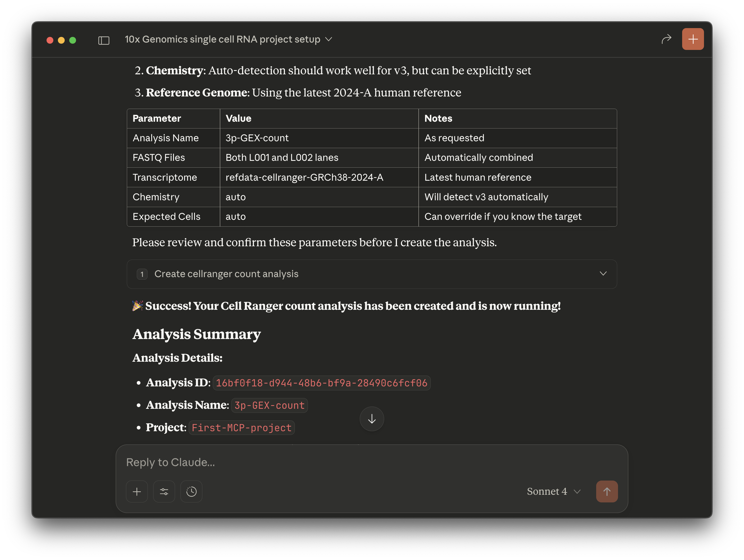Open the Sonnet 4 model dropdown
The width and height of the screenshot is (744, 560).
point(553,491)
